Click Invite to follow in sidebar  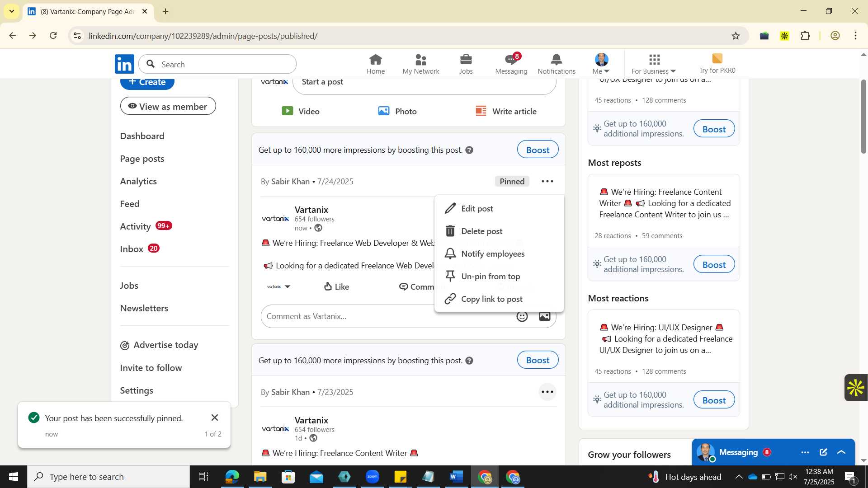click(151, 368)
